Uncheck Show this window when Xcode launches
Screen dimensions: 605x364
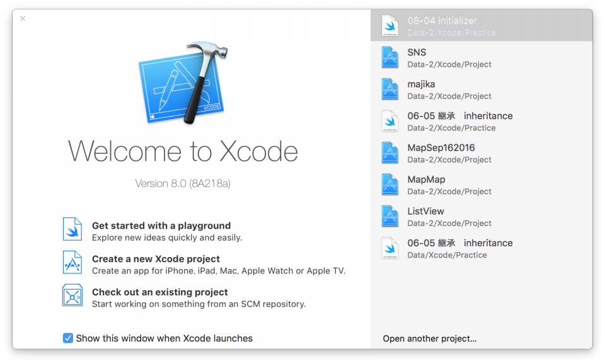tap(68, 338)
